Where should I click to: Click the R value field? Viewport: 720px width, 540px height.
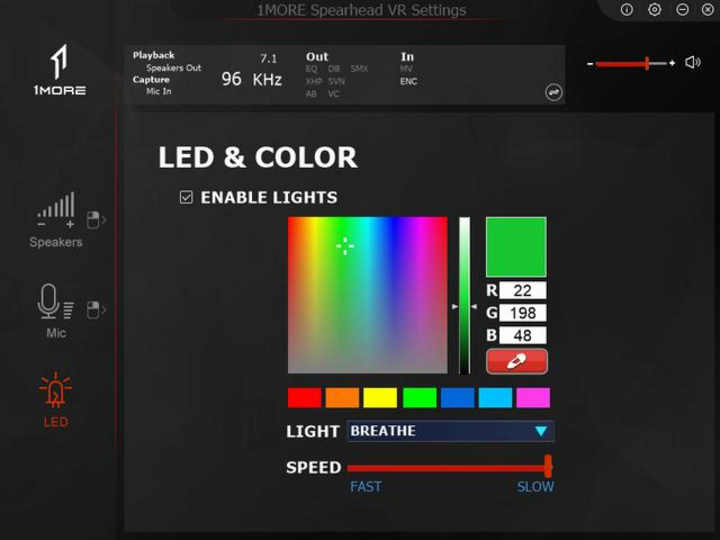[x=523, y=291]
